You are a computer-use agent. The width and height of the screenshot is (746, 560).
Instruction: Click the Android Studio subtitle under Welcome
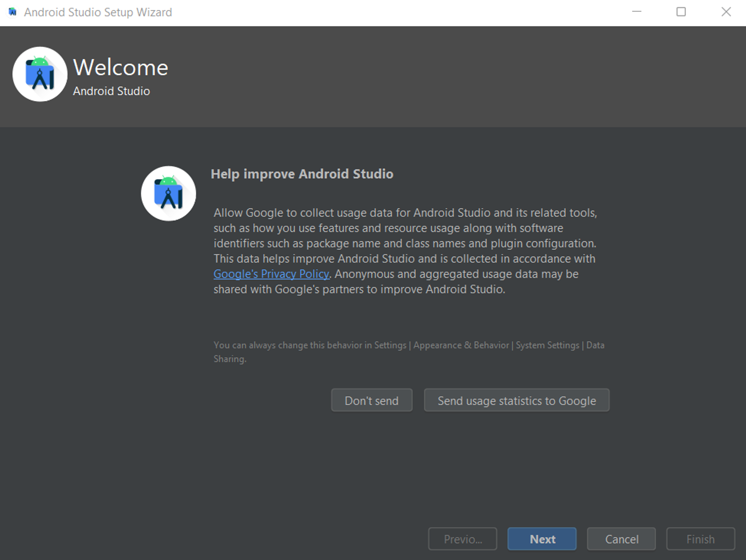tap(111, 91)
